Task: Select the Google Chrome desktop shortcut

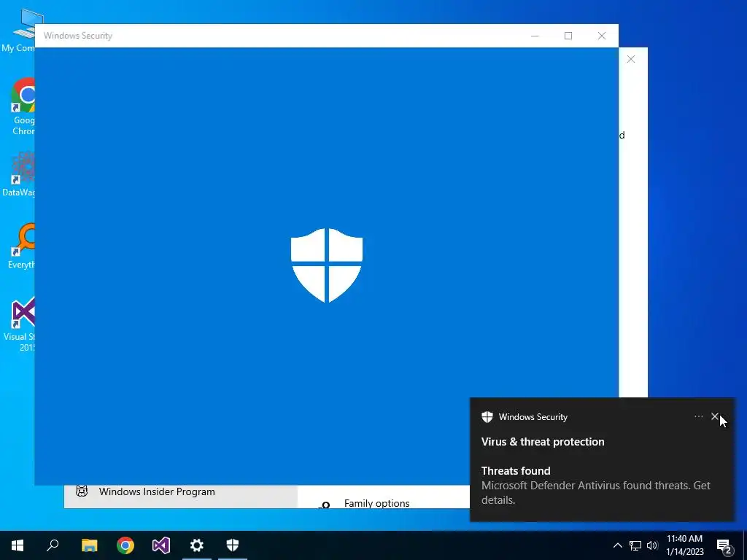Action: (x=23, y=106)
